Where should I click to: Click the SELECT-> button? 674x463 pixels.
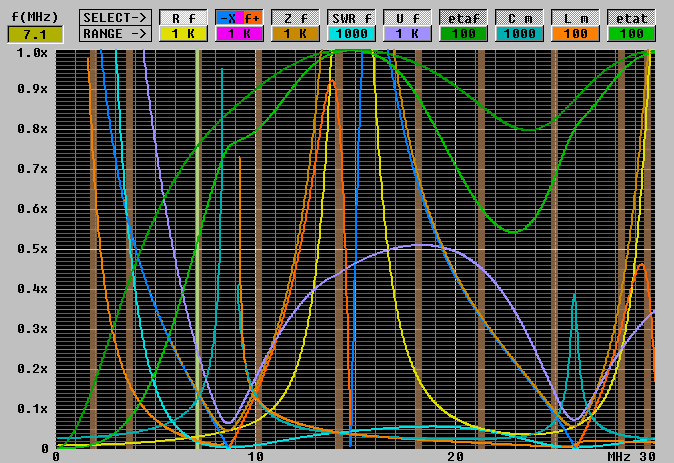pos(115,18)
